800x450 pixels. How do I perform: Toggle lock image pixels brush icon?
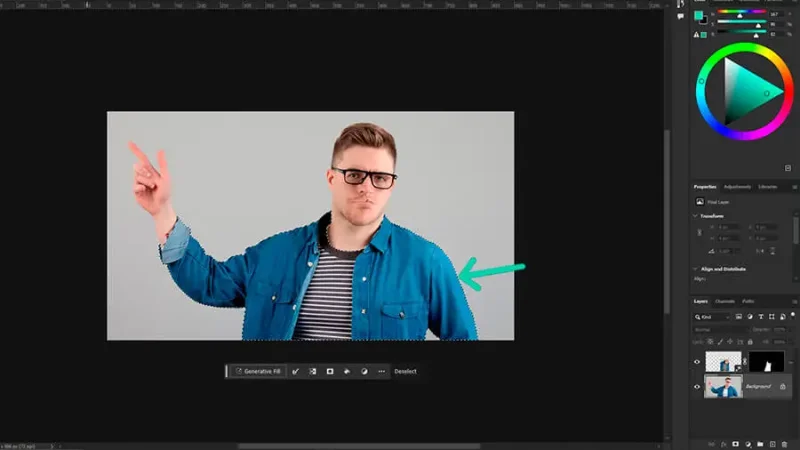click(720, 342)
